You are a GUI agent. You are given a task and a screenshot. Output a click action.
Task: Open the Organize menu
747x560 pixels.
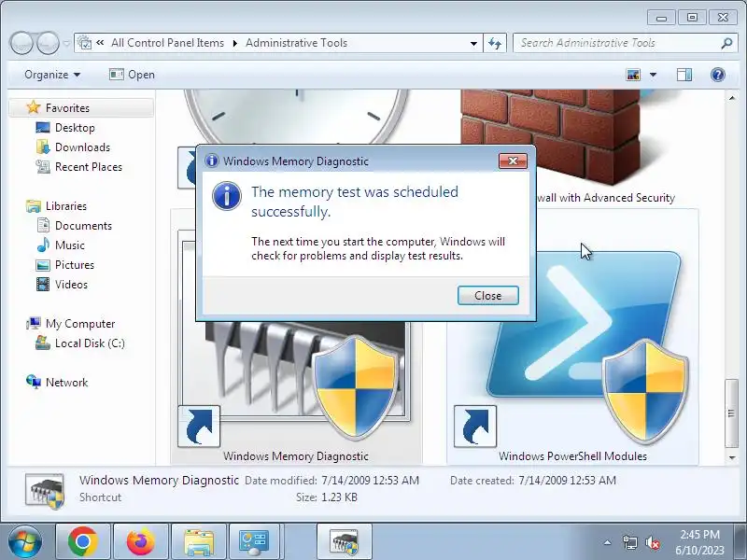pos(52,75)
